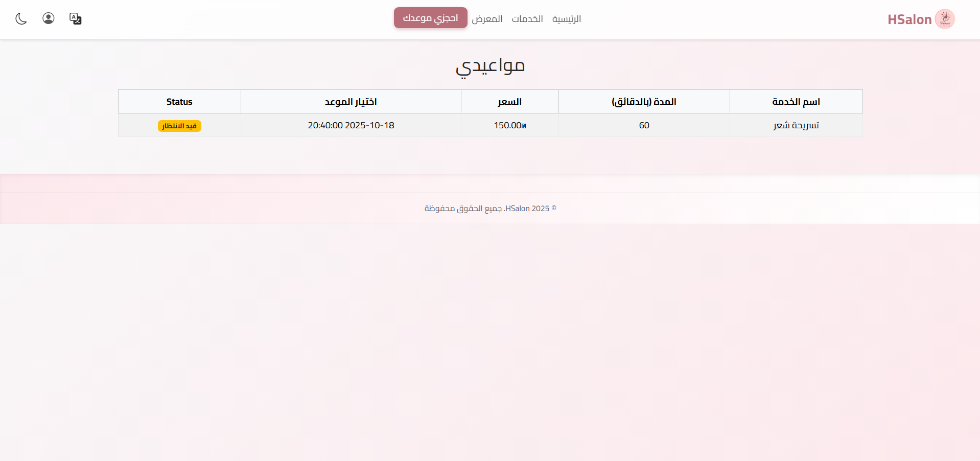Select the translate icon to switch language

[x=75, y=18]
